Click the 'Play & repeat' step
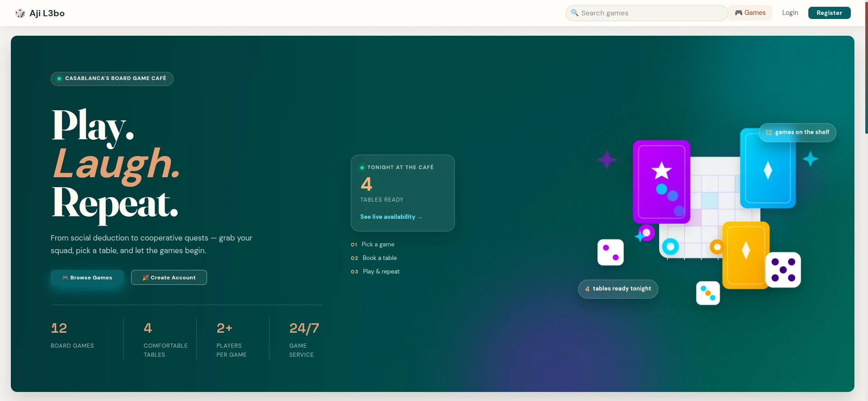 tap(375, 272)
